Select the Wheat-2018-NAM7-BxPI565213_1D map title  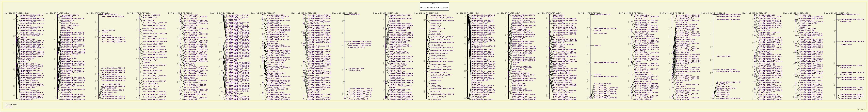(99, 13)
